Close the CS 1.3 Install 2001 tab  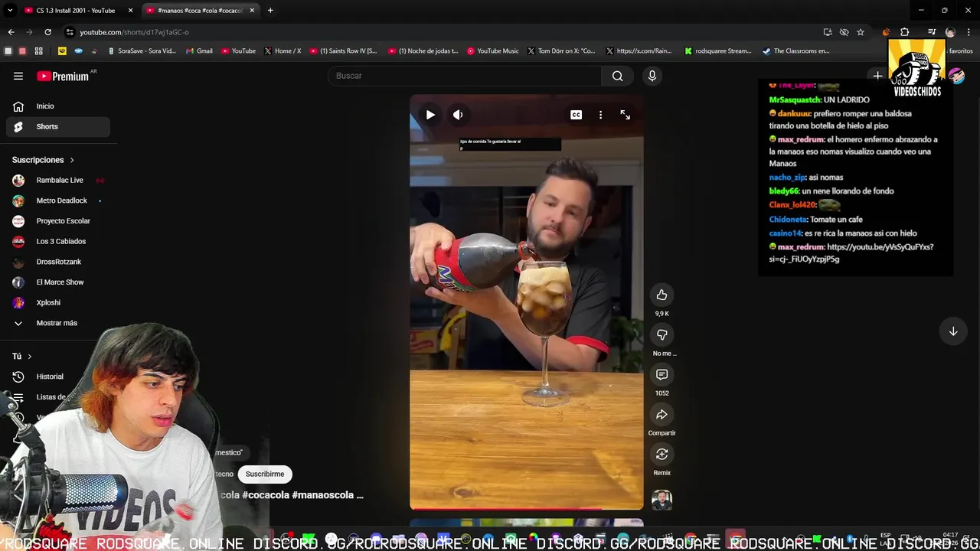click(x=130, y=11)
